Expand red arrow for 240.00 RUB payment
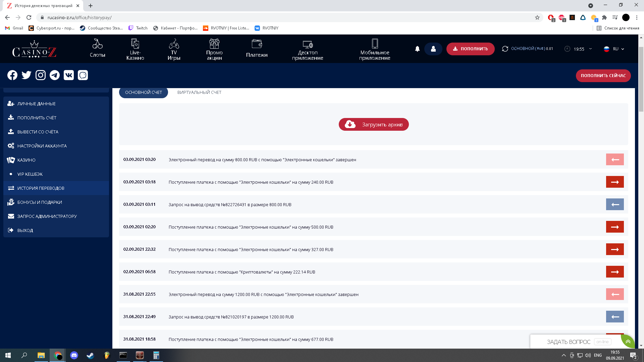 614,182
